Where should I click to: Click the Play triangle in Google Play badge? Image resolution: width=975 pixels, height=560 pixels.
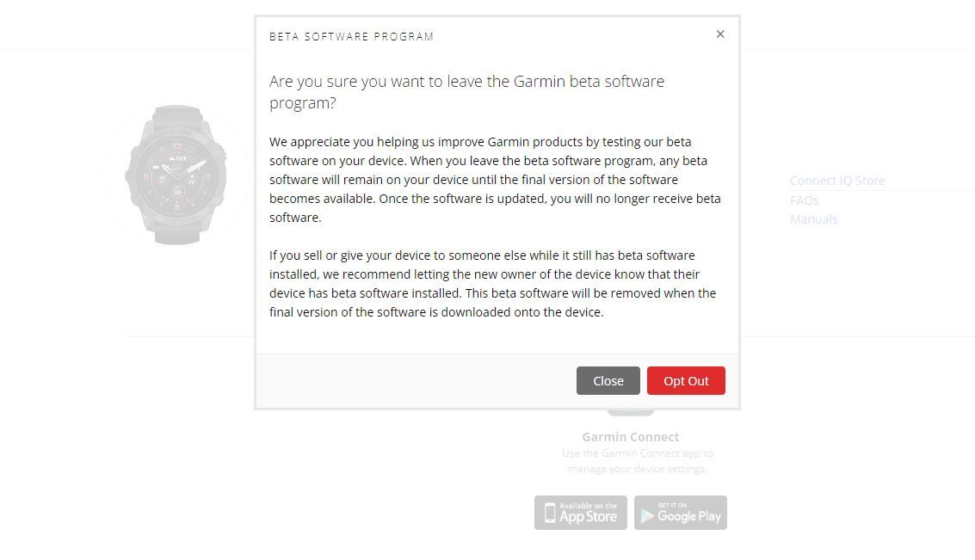(x=647, y=515)
